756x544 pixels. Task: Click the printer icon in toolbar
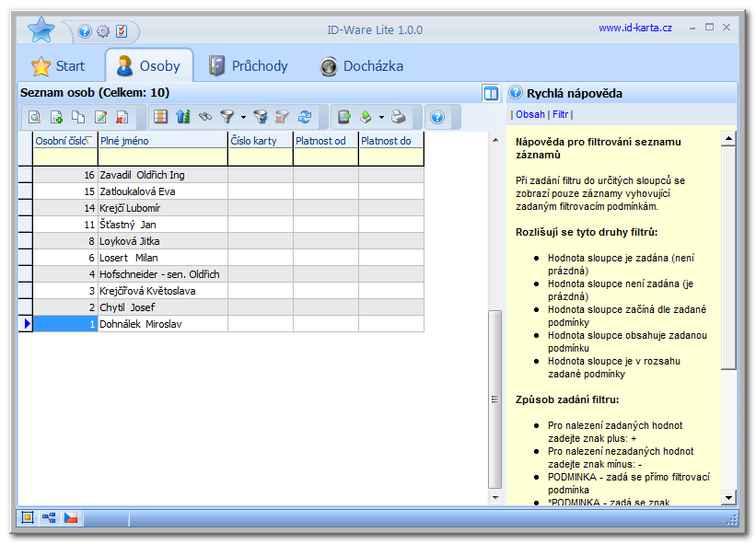point(399,117)
